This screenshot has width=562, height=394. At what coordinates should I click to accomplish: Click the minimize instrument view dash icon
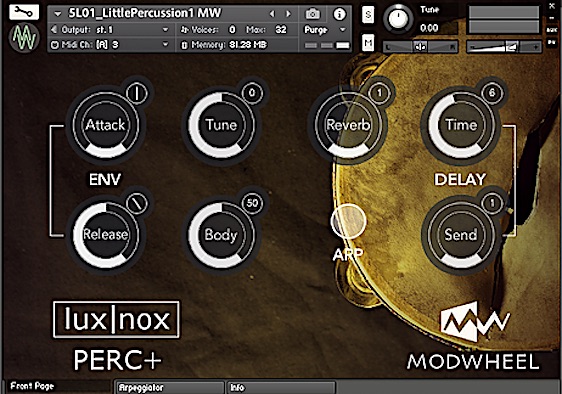552,18
